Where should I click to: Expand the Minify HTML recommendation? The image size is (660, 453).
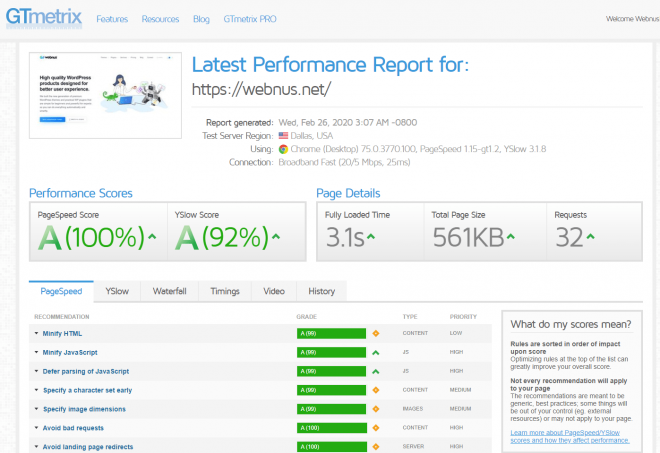[36, 333]
